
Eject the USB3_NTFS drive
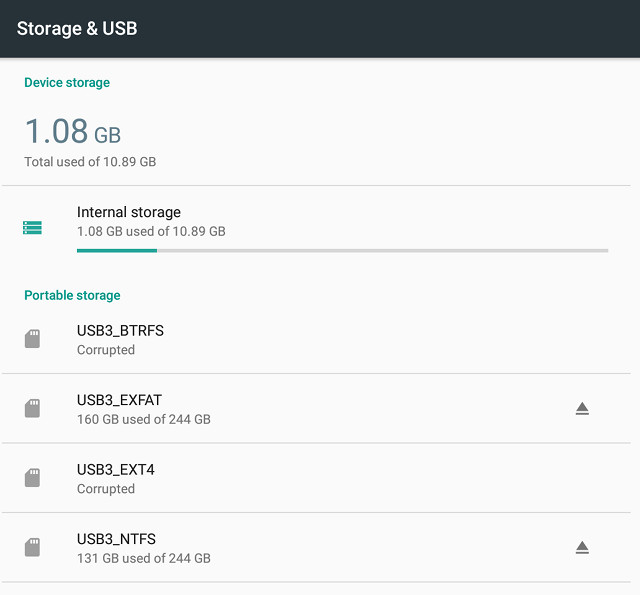click(x=582, y=547)
